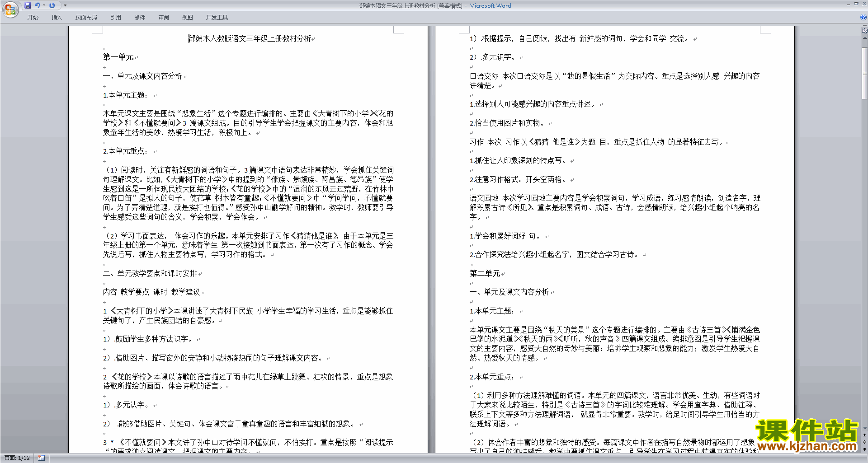Click the line 1) .多元认字。 on the left page
Viewport: 868px width, 463px height.
(127, 405)
